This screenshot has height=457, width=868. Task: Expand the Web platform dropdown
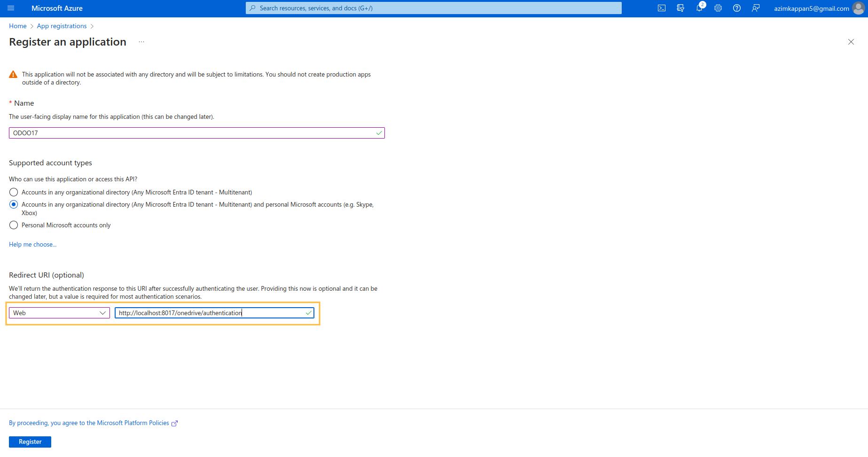coord(59,313)
